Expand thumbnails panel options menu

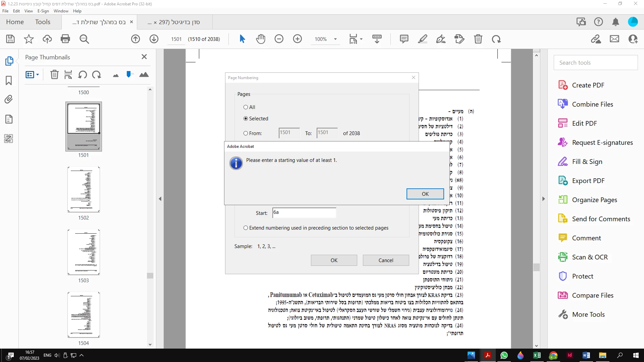(33, 74)
